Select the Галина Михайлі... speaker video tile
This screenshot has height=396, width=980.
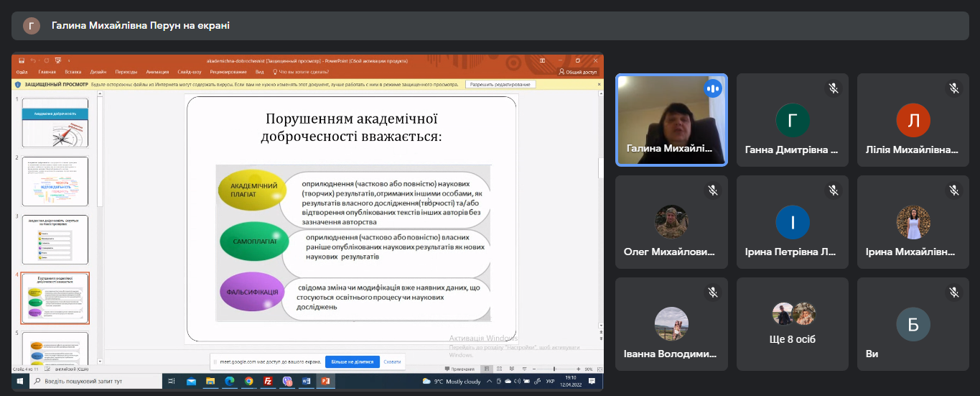point(671,120)
